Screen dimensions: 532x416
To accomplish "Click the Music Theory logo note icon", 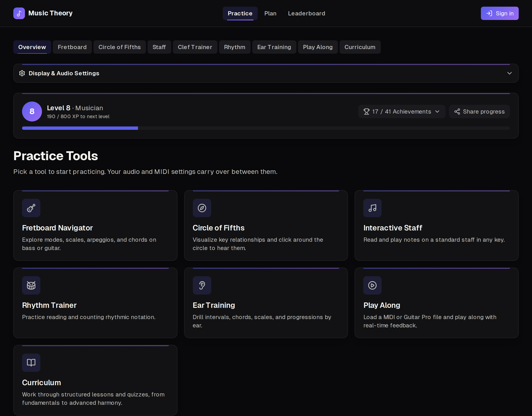I will coord(19,13).
